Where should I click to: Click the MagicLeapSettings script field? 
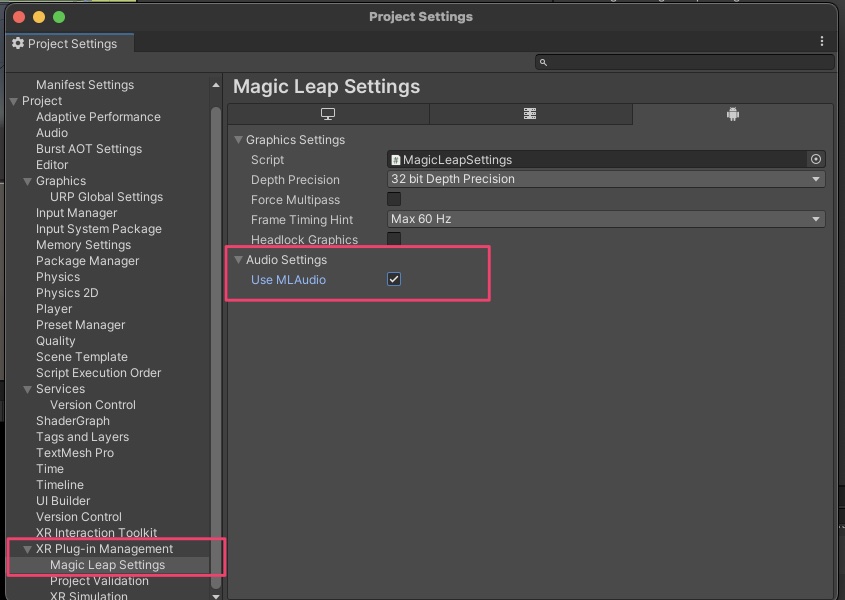pyautogui.click(x=598, y=160)
